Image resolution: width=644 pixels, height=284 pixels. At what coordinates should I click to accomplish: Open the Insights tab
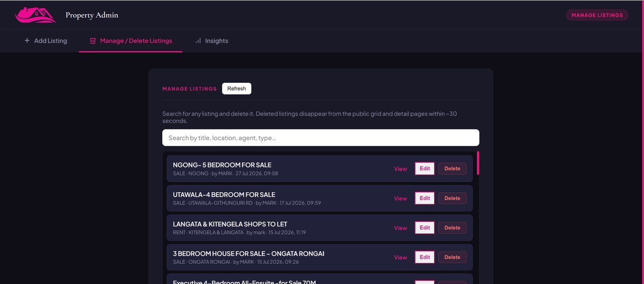point(212,41)
